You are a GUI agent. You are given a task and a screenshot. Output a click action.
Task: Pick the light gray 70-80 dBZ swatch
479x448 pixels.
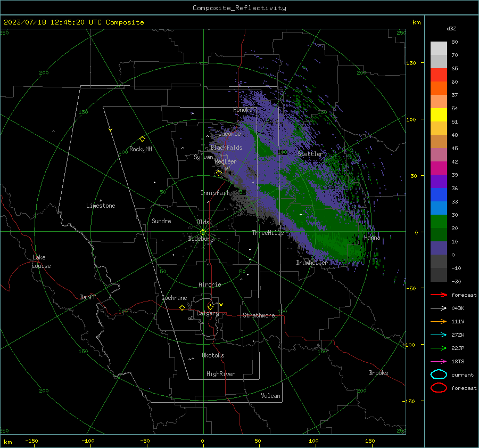(439, 48)
